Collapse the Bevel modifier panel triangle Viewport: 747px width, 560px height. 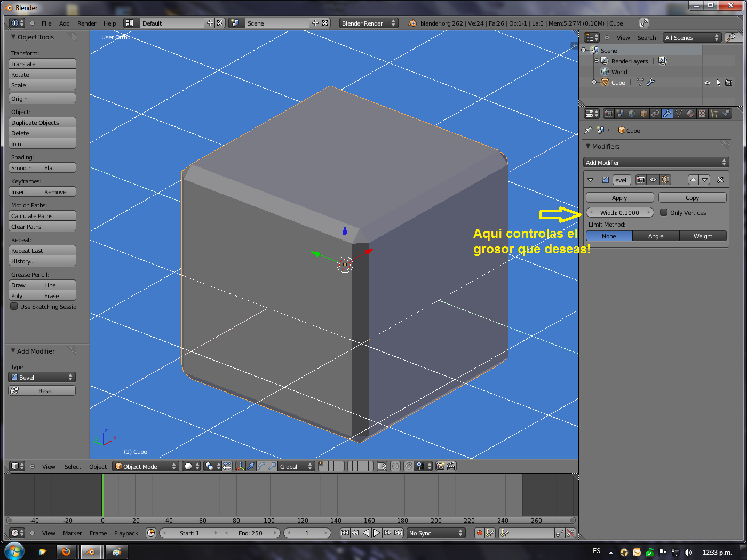click(591, 180)
